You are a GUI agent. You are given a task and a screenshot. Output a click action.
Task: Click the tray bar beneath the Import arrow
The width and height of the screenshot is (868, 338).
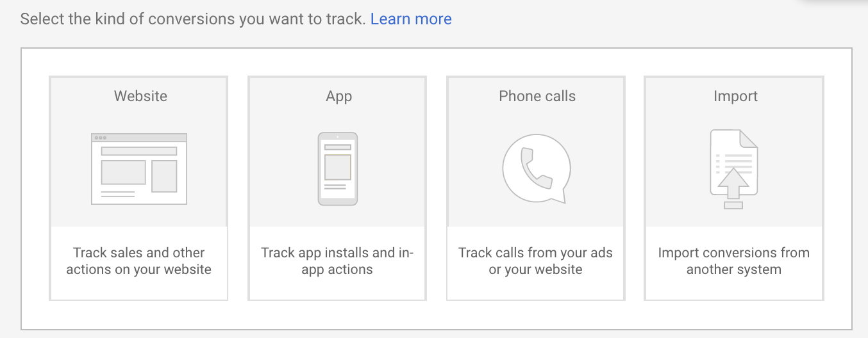point(733,205)
